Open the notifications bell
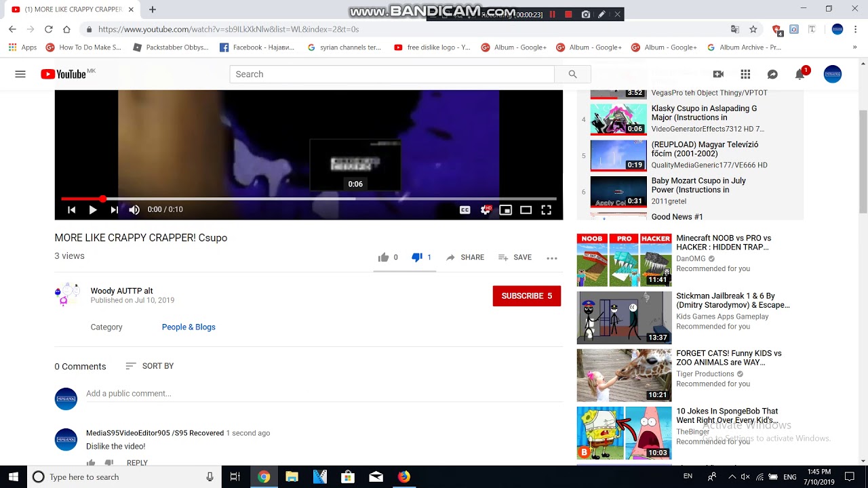868x488 pixels. click(800, 75)
